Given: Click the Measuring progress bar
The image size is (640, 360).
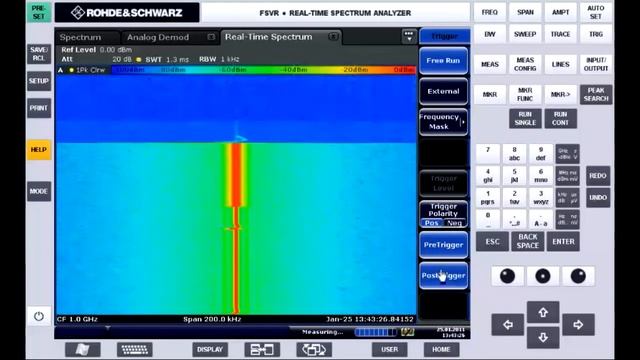Looking at the screenshot, I should 376,332.
